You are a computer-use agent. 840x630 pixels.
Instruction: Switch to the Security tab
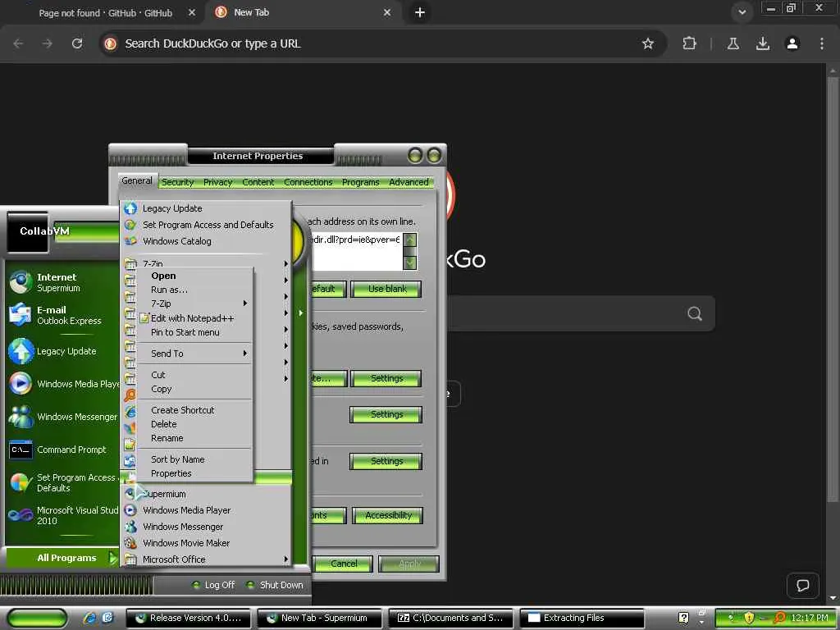pos(177,182)
